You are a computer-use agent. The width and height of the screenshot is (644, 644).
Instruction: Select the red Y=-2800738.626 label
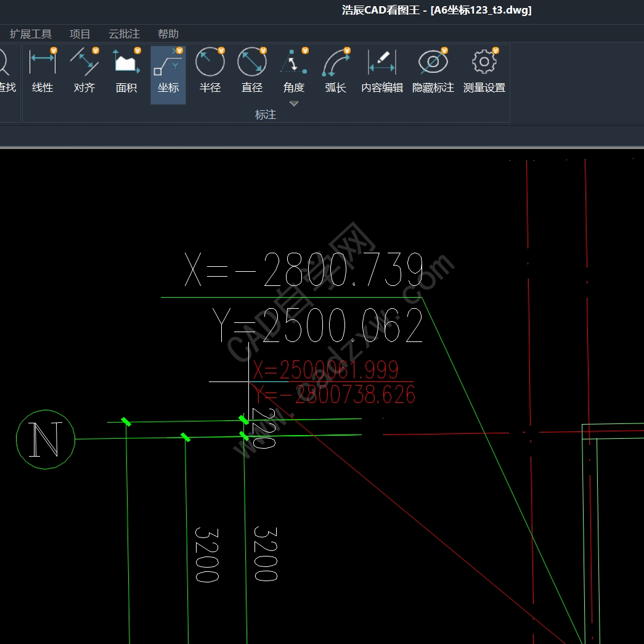click(x=334, y=394)
